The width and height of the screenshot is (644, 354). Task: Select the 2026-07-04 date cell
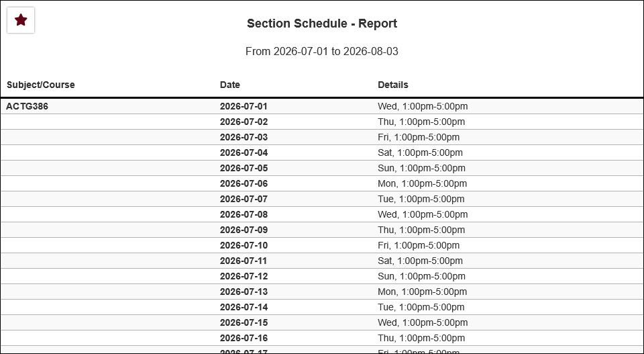click(244, 152)
